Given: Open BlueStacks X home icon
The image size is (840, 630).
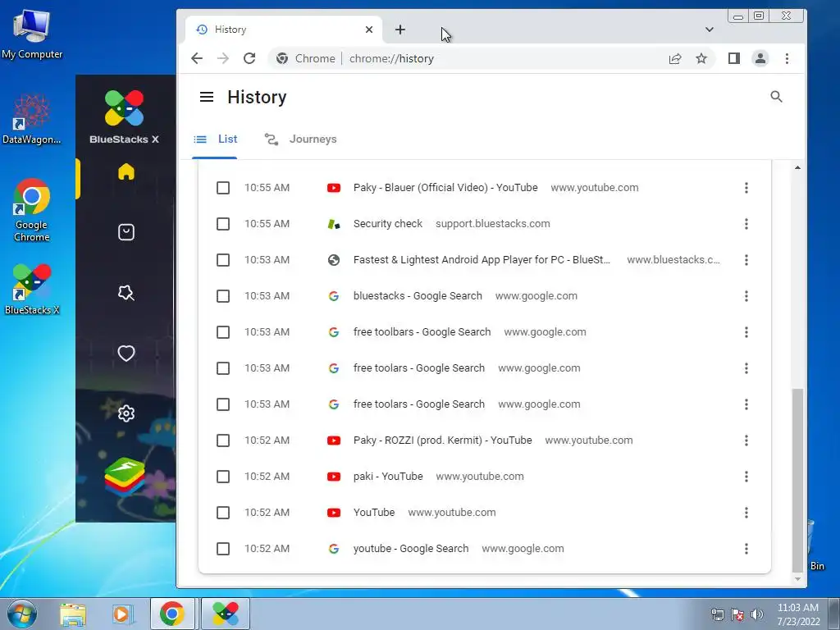Looking at the screenshot, I should [126, 171].
